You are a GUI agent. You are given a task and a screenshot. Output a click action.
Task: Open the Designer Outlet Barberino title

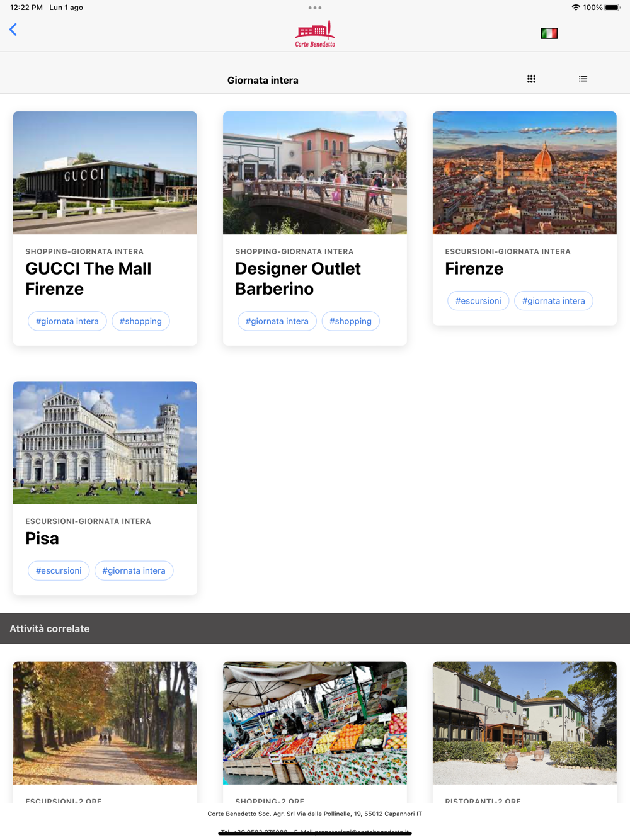pyautogui.click(x=298, y=278)
